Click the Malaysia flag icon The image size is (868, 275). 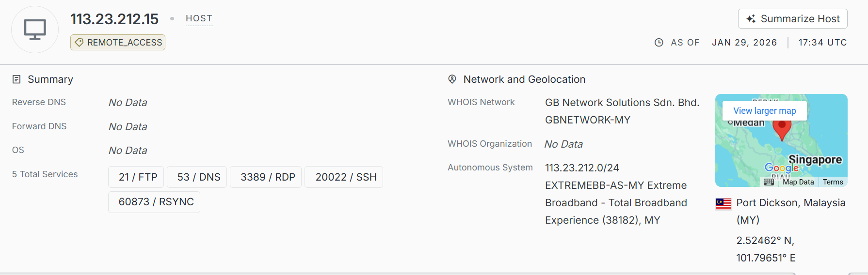pos(723,203)
